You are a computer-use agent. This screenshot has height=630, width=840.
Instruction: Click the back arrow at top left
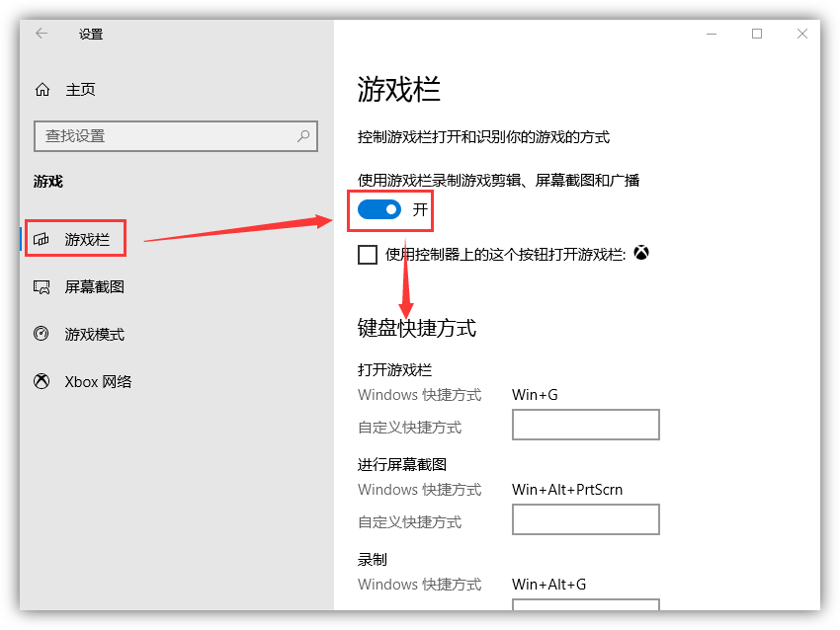(x=40, y=33)
